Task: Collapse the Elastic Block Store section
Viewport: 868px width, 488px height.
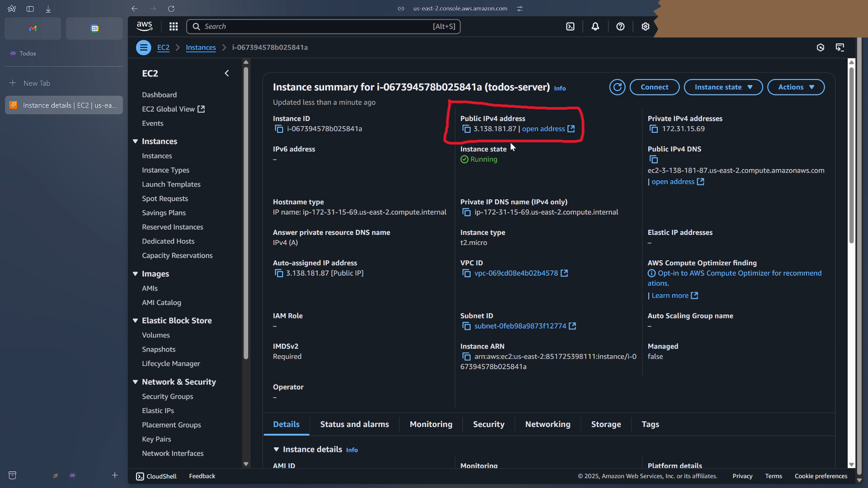Action: click(135, 320)
